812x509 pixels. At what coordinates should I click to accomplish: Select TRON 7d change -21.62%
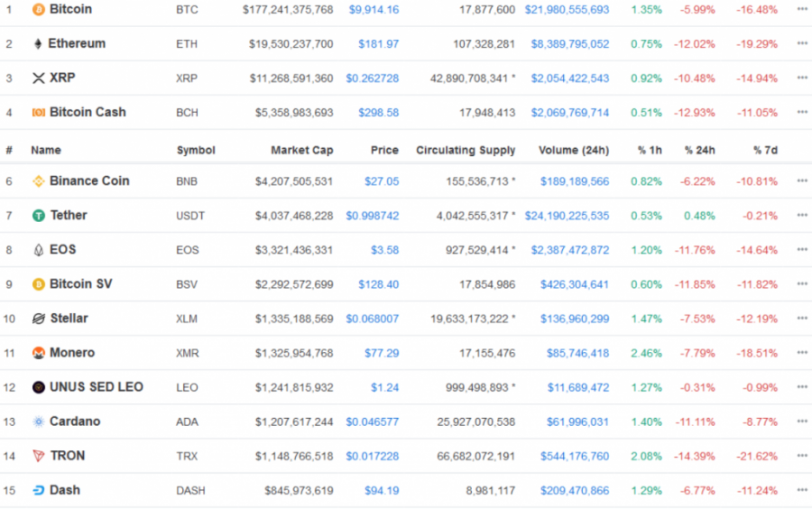757,456
